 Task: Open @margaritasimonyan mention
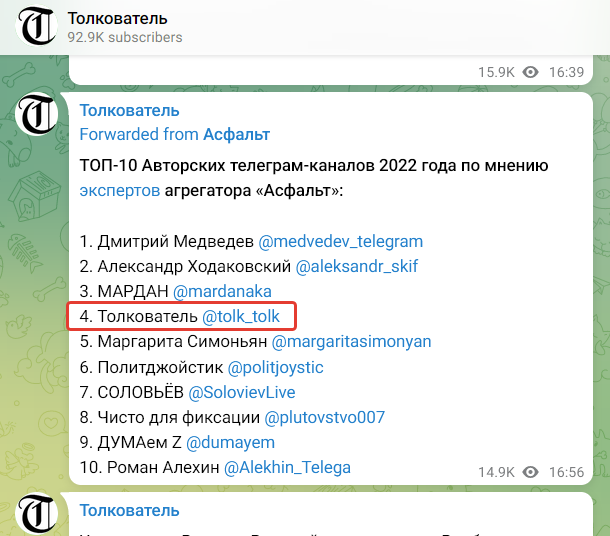point(351,342)
